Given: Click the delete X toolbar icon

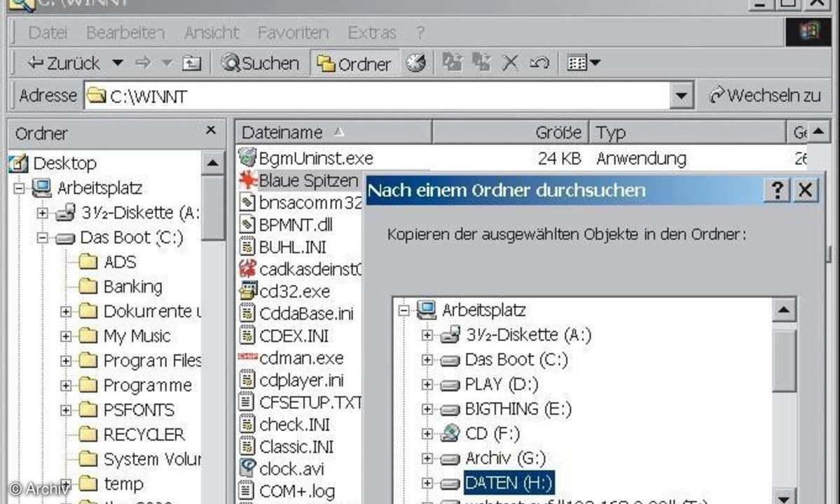Looking at the screenshot, I should tap(511, 63).
